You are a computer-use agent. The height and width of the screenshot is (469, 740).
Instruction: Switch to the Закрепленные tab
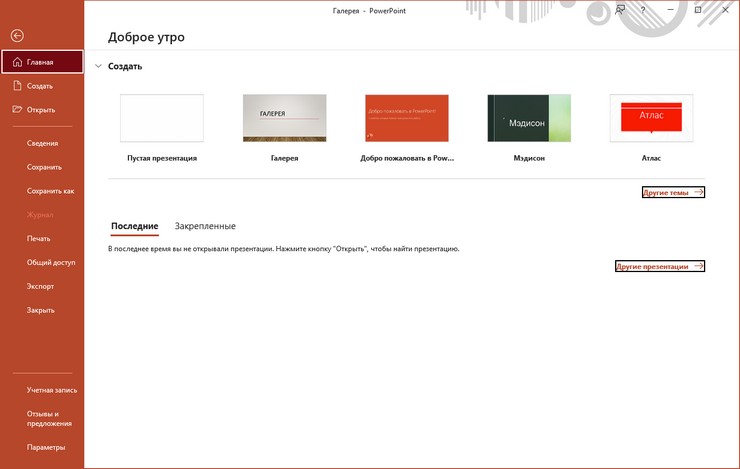point(205,227)
